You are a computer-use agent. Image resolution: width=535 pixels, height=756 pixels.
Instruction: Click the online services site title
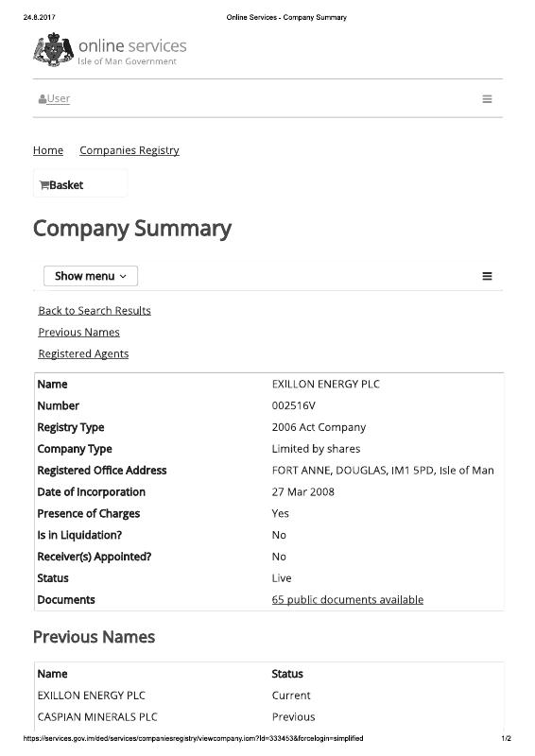(x=132, y=46)
